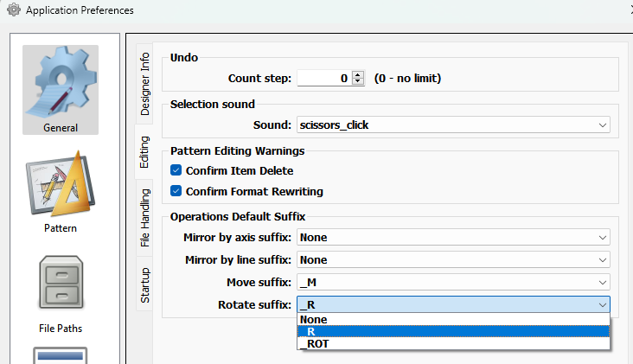
Task: Select the Editing vertical tab
Action: tap(144, 152)
